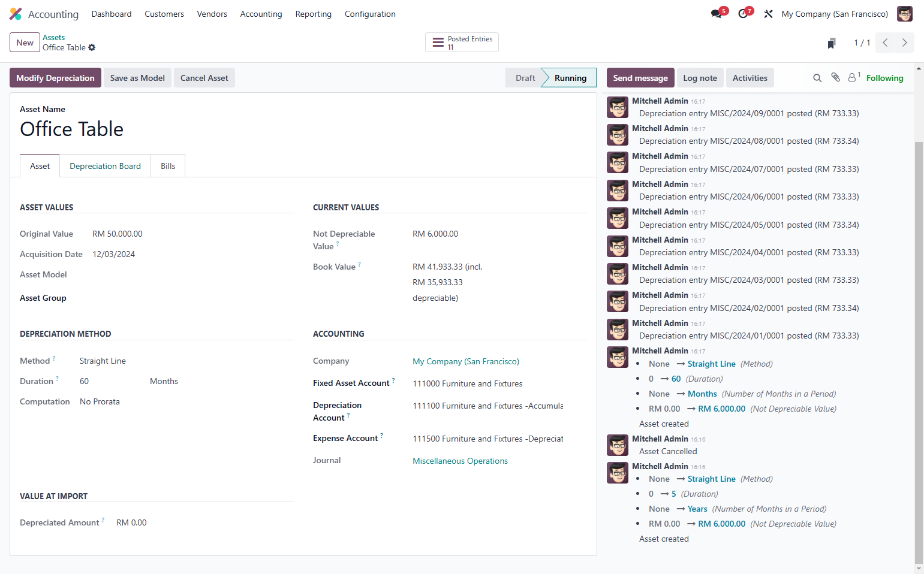Open the Configuration menu
Image resolution: width=924 pixels, height=574 pixels.
click(x=370, y=14)
